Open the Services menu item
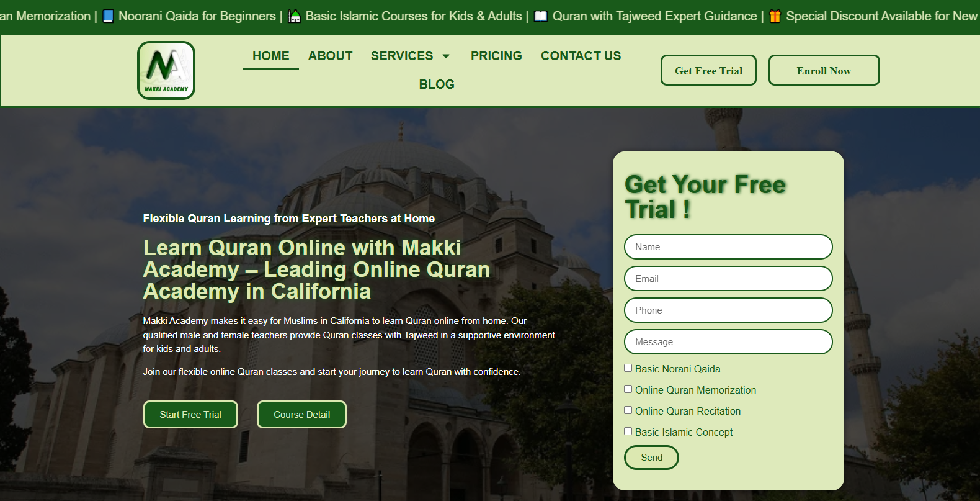Screen dimensions: 980x501 [x=402, y=56]
